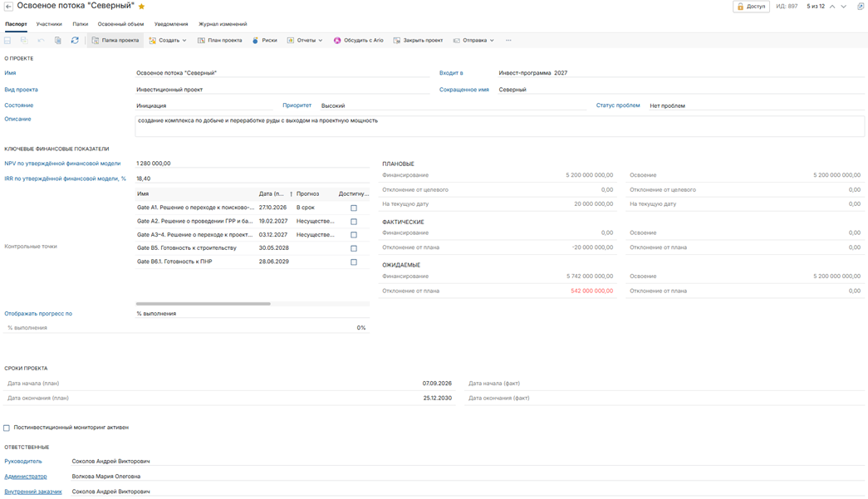Click the Сокращенное имя field value Северный
The width and height of the screenshot is (868, 499).
pyautogui.click(x=512, y=90)
